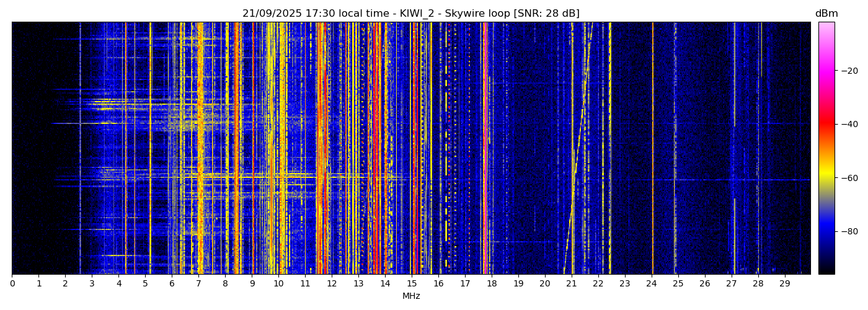Image resolution: width=868 pixels, height=310 pixels.
Task: Click the 14 MHz tick label
Action: click(385, 284)
